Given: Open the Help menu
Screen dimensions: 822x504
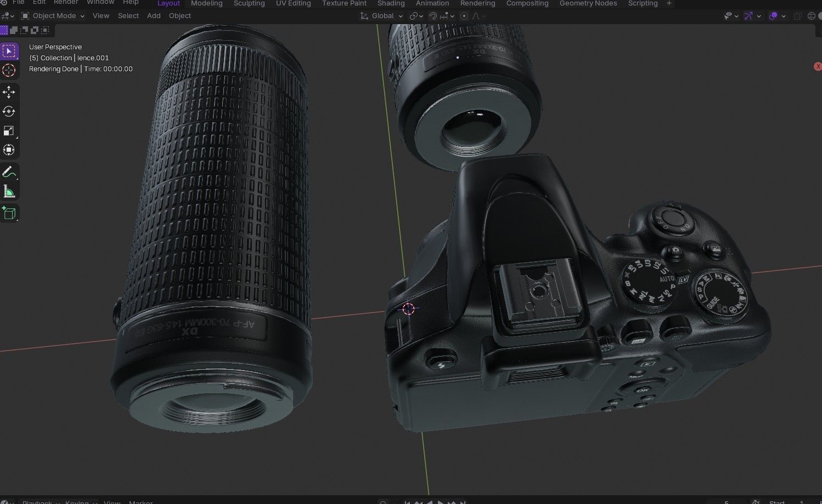Looking at the screenshot, I should pos(131,3).
